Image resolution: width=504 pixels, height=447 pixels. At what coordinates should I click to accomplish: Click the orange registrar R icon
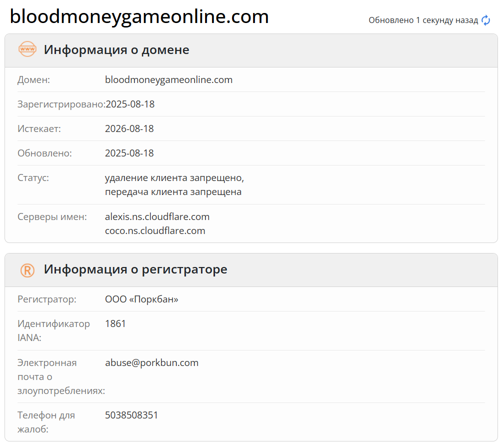27,270
